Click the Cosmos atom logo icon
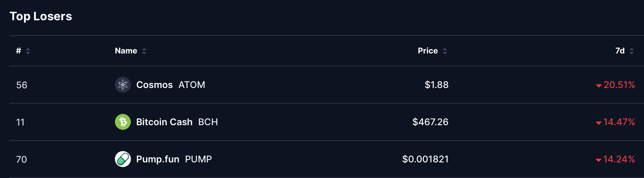 pyautogui.click(x=123, y=85)
